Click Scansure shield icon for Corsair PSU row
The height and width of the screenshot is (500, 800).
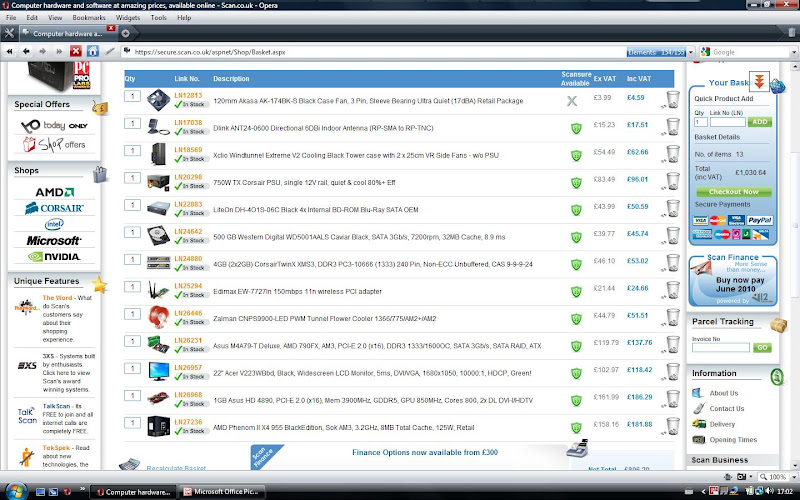coord(576,183)
